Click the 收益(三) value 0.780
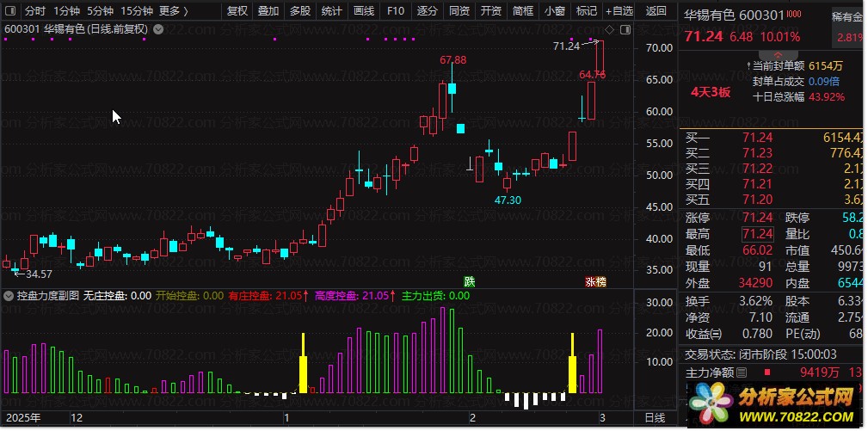The width and height of the screenshot is (868, 431). pos(757,334)
